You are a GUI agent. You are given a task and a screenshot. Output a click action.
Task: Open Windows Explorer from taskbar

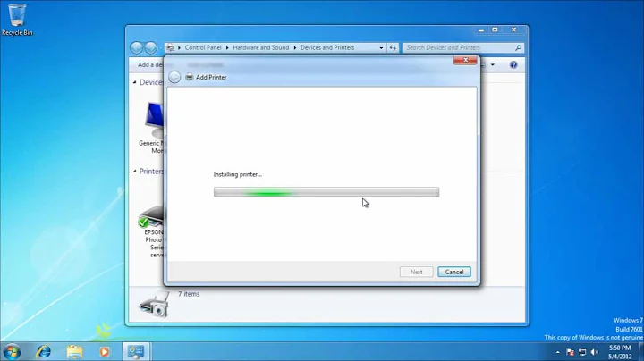[74, 351]
